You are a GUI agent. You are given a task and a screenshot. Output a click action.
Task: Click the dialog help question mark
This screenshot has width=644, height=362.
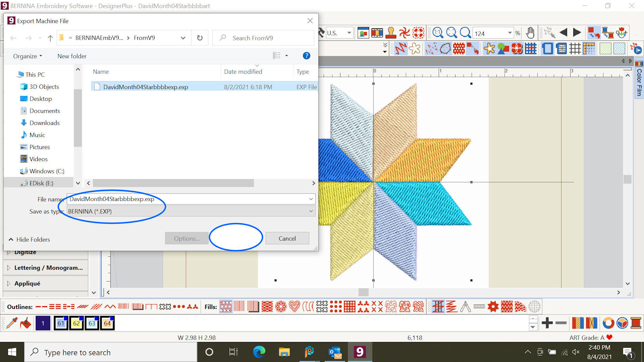[x=306, y=56]
